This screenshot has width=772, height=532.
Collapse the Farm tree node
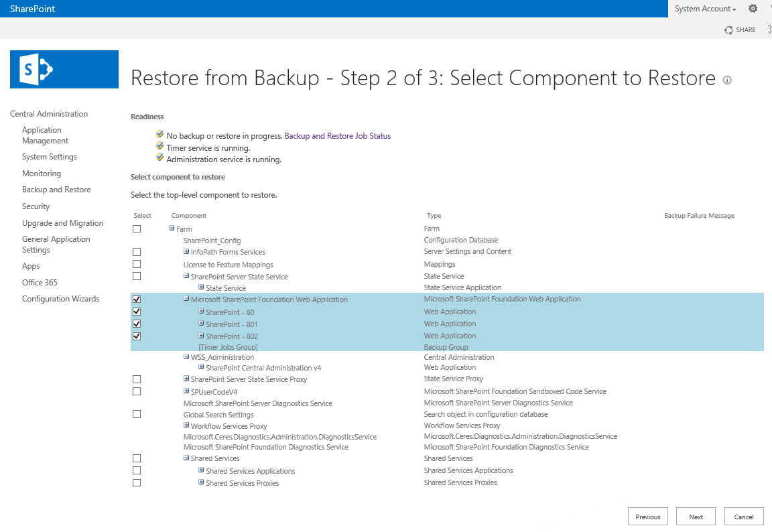(172, 228)
